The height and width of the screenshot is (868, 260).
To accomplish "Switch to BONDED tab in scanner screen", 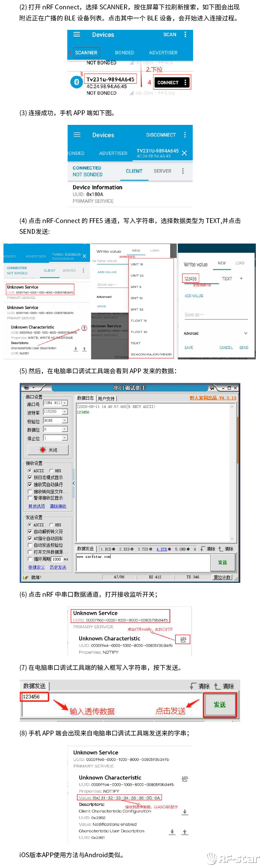I will tap(124, 53).
